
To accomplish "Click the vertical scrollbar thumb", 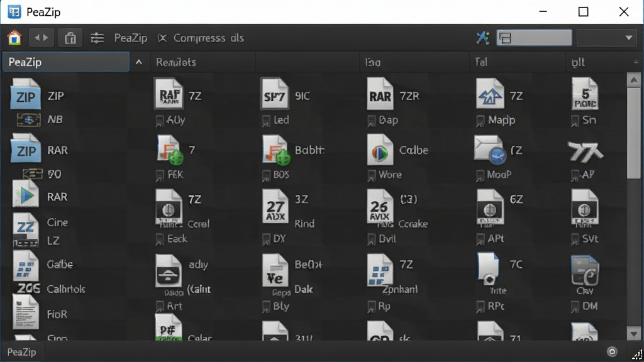I will coord(634,133).
